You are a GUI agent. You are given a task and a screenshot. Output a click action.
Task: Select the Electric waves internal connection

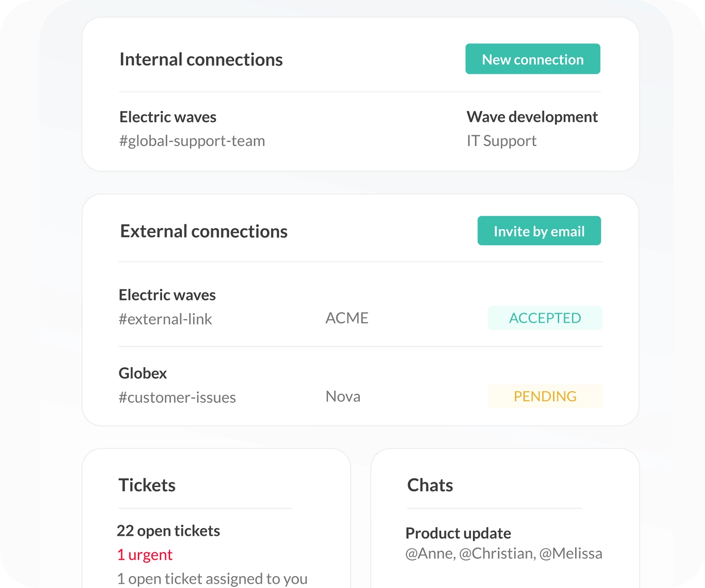pos(168,117)
